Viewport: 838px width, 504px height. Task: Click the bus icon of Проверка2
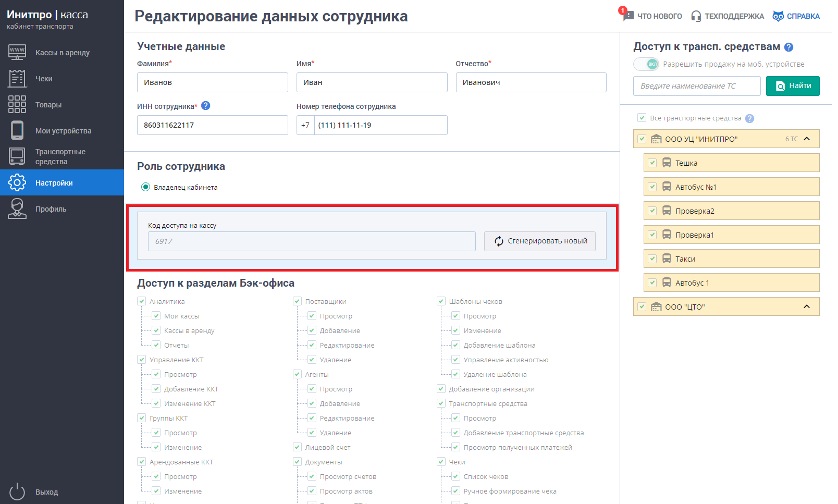point(667,211)
